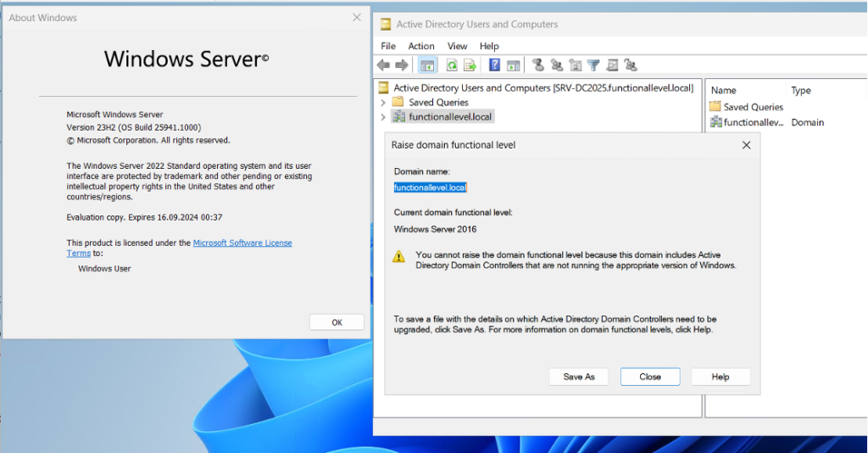Click the Export List toolbar icon
Screen dimensions: 868x453
470,65
